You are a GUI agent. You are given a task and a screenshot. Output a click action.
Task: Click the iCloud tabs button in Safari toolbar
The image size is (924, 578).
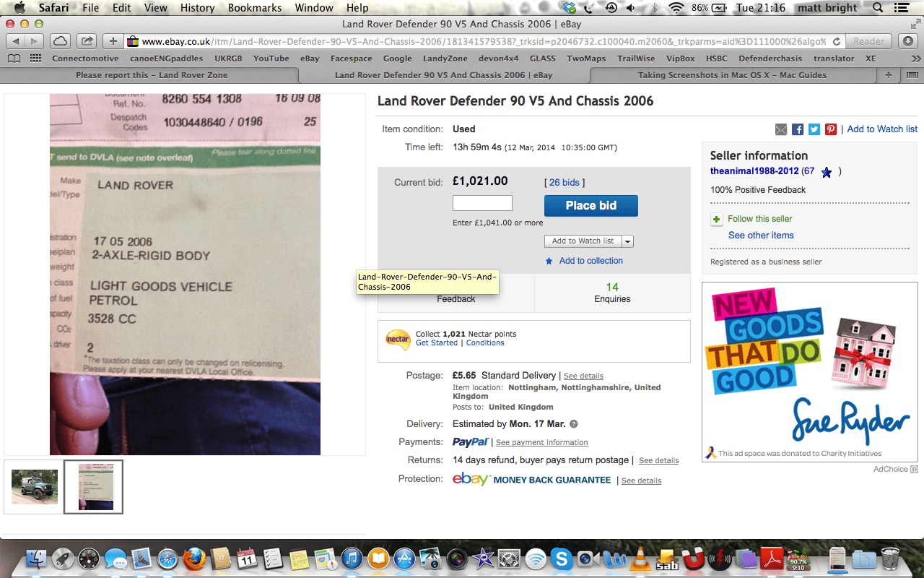[61, 41]
